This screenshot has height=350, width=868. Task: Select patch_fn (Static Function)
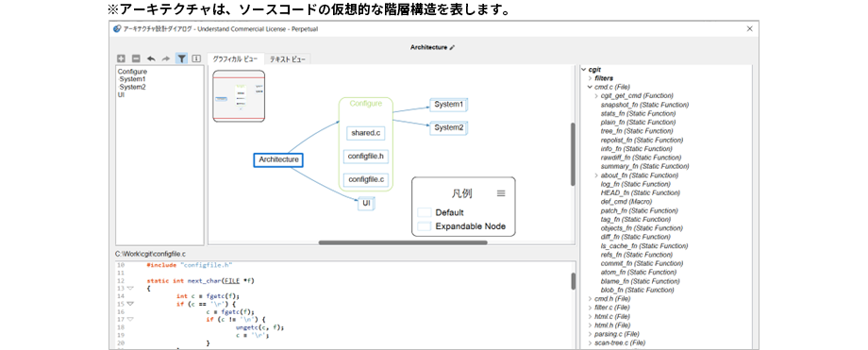point(639,210)
